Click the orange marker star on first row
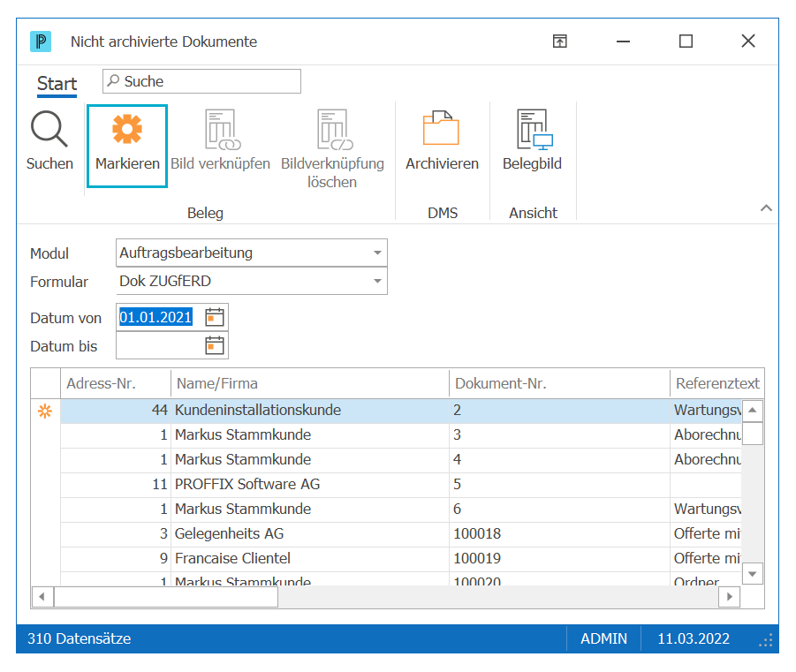Image resolution: width=796 pixels, height=672 pixels. pos(45,411)
